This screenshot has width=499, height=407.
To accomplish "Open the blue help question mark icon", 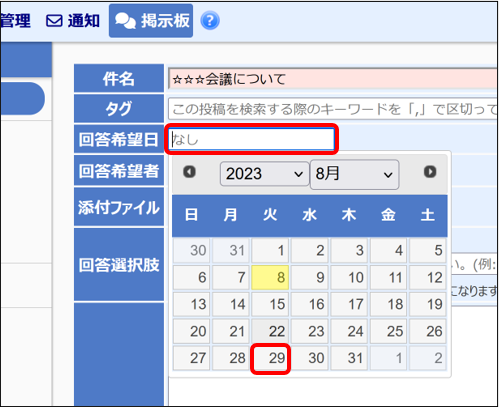I will click(210, 21).
